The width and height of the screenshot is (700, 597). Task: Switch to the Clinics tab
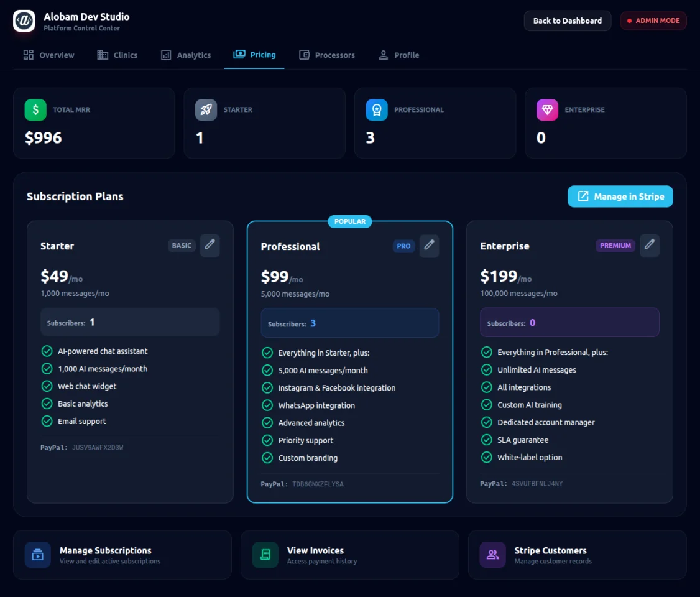tap(117, 55)
